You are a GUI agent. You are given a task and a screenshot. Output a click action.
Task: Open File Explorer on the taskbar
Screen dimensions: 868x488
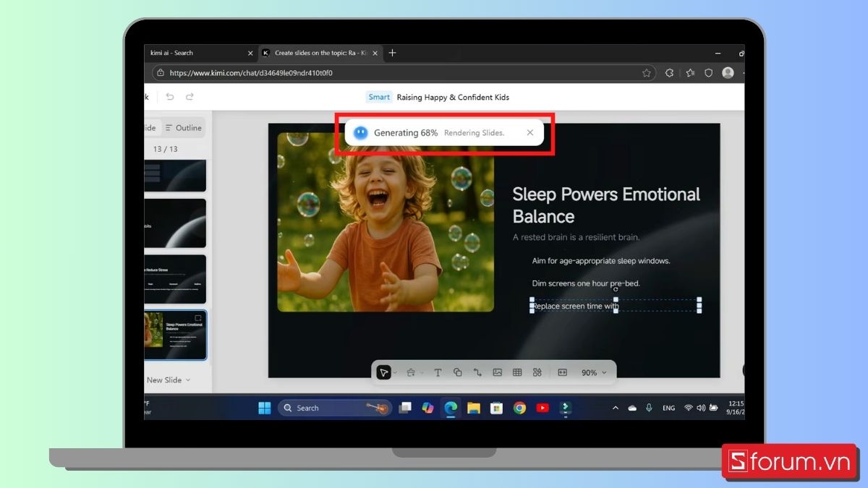pyautogui.click(x=474, y=408)
